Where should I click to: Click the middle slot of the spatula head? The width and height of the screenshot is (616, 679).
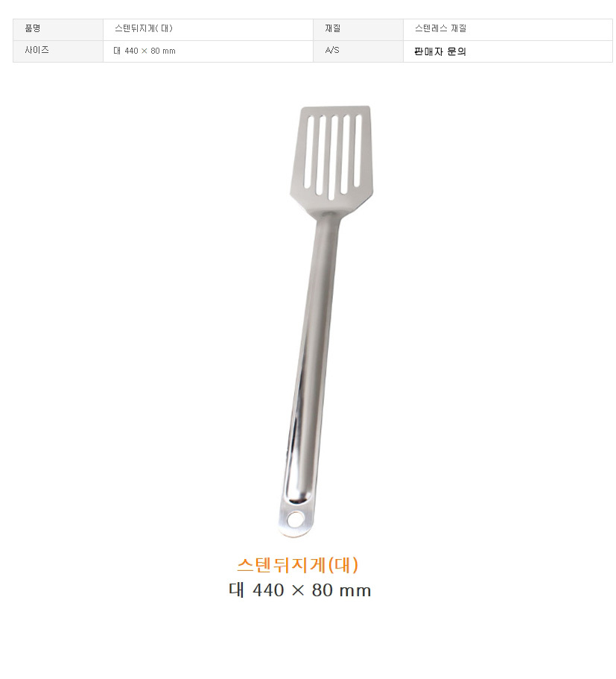(x=333, y=157)
